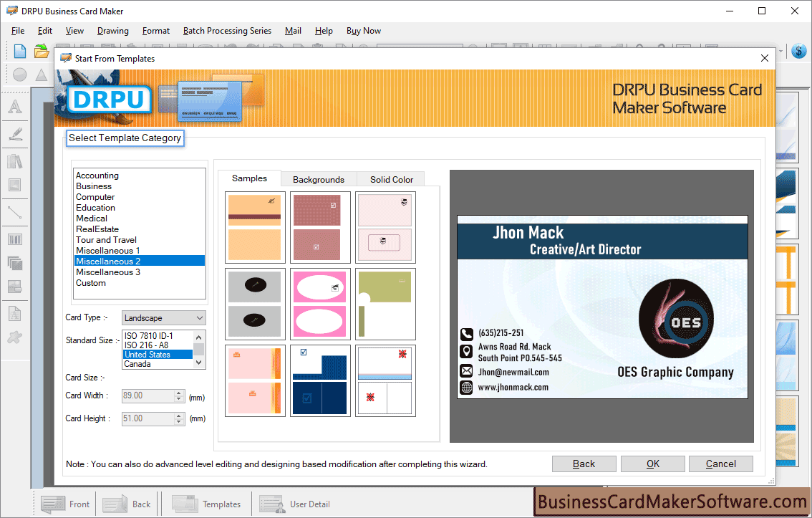Open the Buy Now menu
The height and width of the screenshot is (518, 812).
(x=364, y=31)
